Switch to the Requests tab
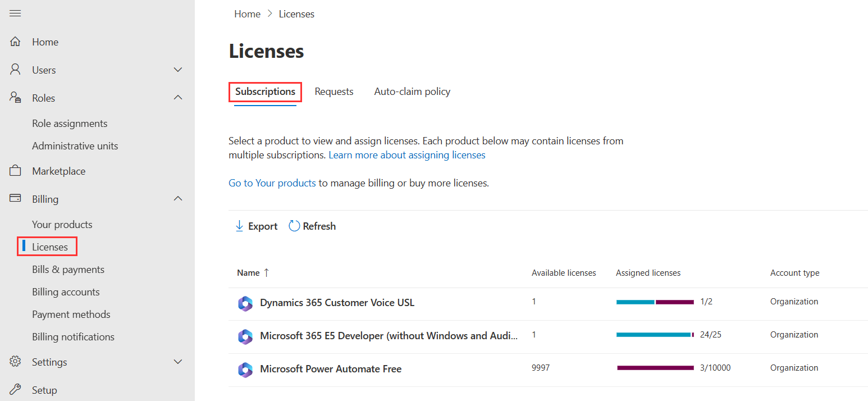The height and width of the screenshot is (401, 868). (x=334, y=91)
